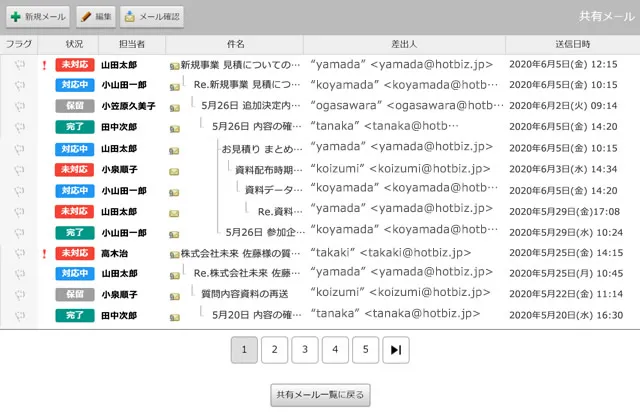Click mail icon on 5月26日 参加企 row
The image size is (640, 419).
[174, 235]
